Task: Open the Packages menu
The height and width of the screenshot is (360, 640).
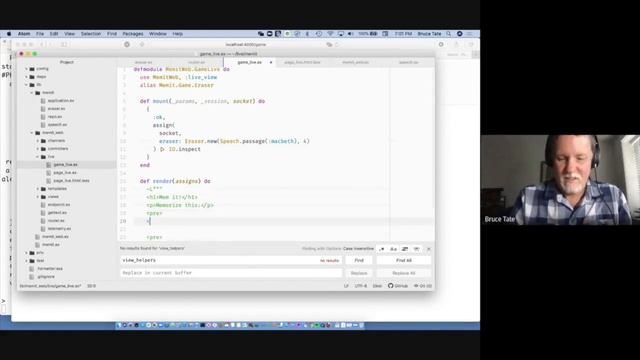Action: (x=133, y=34)
